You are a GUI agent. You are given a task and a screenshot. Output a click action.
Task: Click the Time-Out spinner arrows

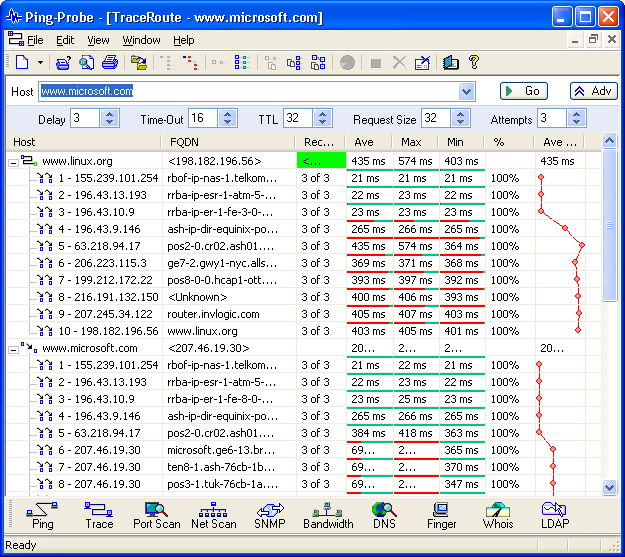tap(228, 118)
